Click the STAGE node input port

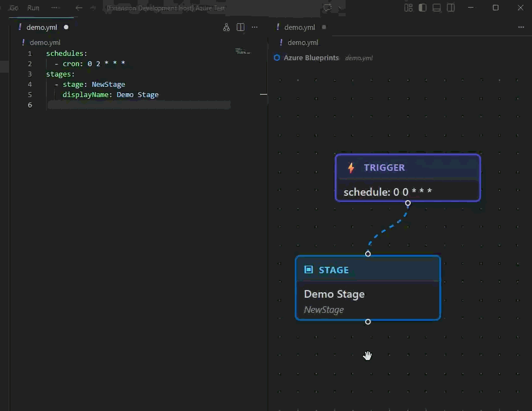click(x=368, y=254)
